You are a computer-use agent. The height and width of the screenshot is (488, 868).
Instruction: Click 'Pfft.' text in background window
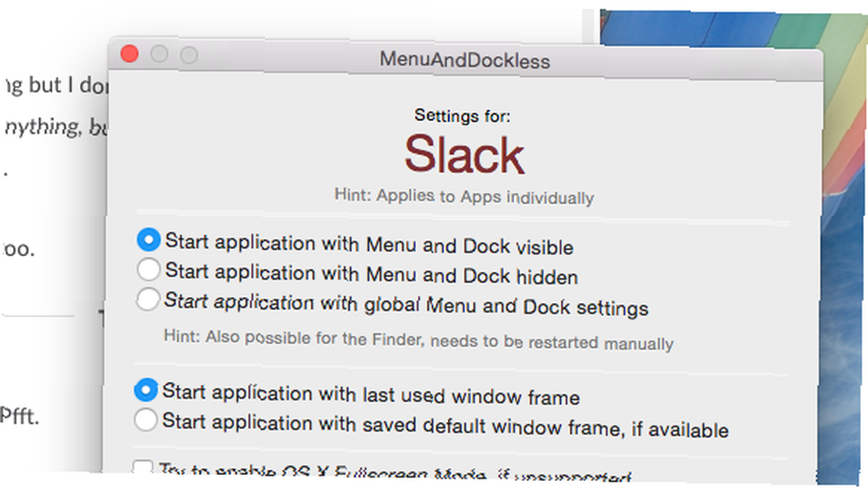[19, 415]
